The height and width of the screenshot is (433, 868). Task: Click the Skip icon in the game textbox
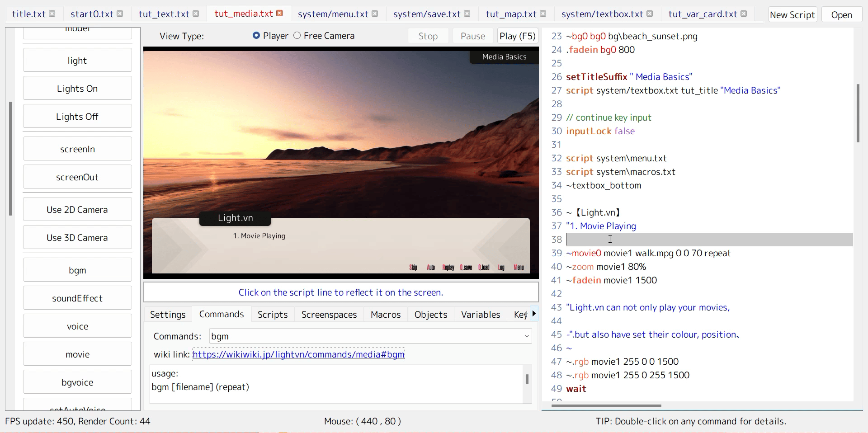[413, 267]
